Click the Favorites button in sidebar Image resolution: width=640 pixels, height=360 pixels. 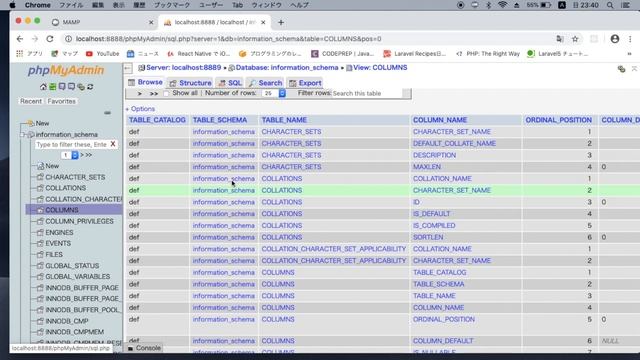(61, 101)
